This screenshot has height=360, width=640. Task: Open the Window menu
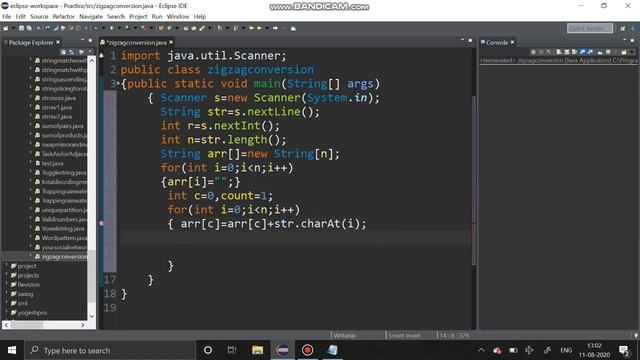pyautogui.click(x=178, y=16)
